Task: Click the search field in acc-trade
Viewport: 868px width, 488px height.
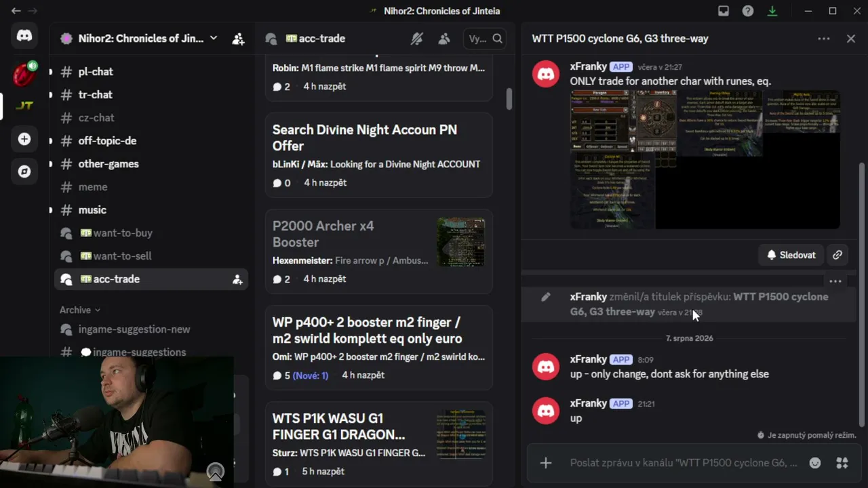Action: [484, 39]
